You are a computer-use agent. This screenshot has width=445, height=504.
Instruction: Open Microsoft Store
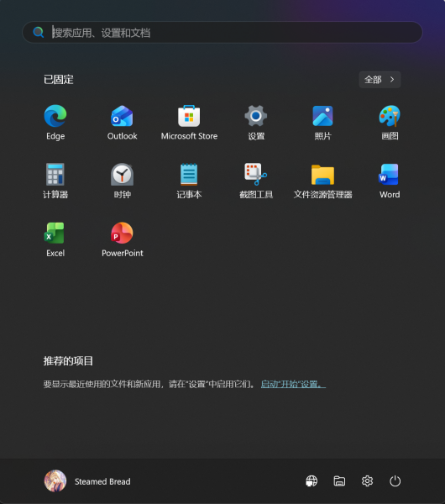point(189,122)
